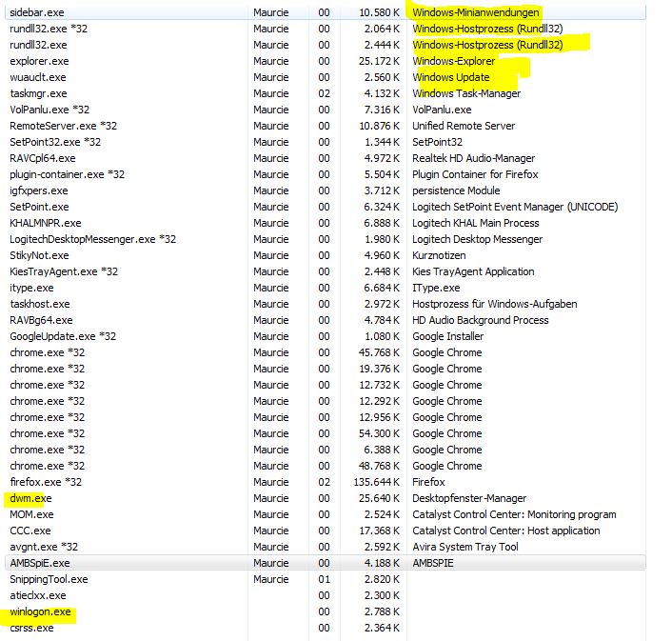The width and height of the screenshot is (672, 641).
Task: Select RAVBg64.exe process
Action: pyautogui.click(x=41, y=320)
